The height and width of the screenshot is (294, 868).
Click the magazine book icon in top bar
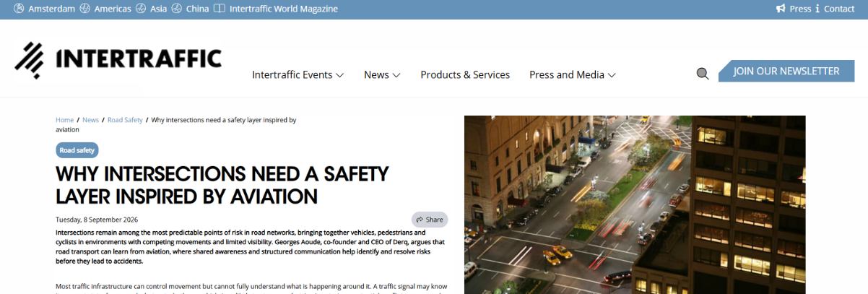[220, 9]
